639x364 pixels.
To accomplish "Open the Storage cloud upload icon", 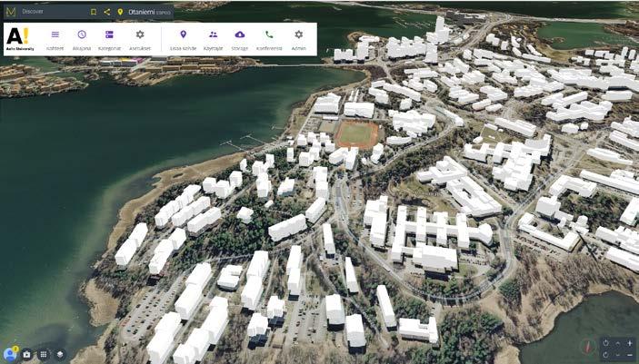I will click(240, 34).
